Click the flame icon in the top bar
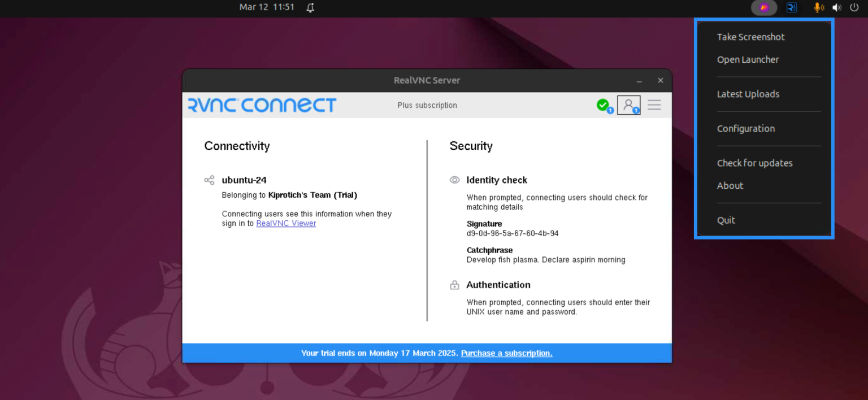Screen dimensions: 868x400 click(x=764, y=7)
